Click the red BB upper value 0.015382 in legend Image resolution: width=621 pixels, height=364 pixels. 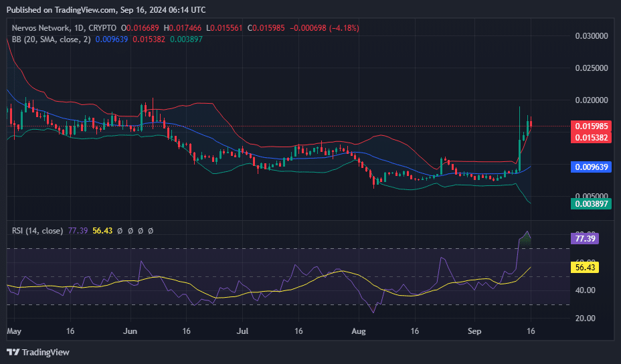pos(149,39)
